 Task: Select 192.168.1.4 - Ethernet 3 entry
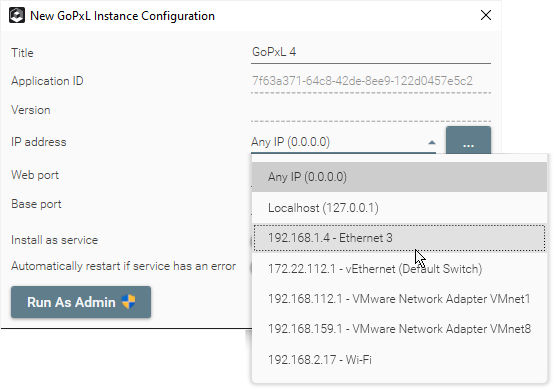399,238
